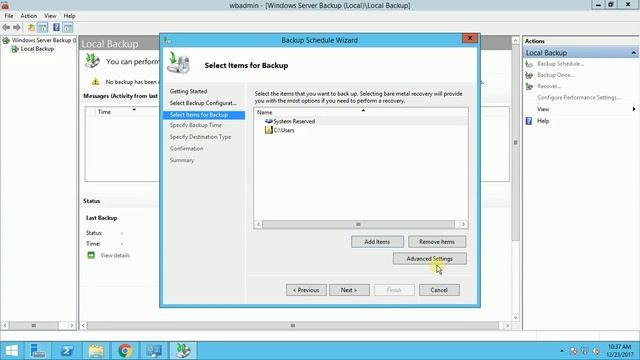Image resolution: width=640 pixels, height=360 pixels.
Task: Click the console tree scroll right arrow
Action: coord(72,326)
